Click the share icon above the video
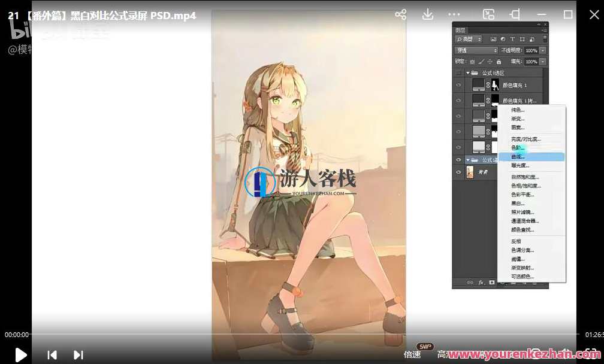The image size is (604, 364). (x=400, y=14)
